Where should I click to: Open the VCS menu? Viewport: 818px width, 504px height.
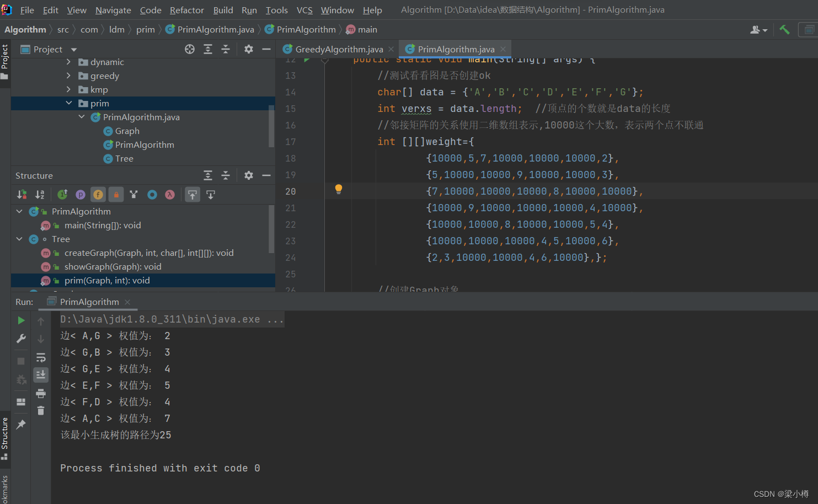tap(304, 10)
